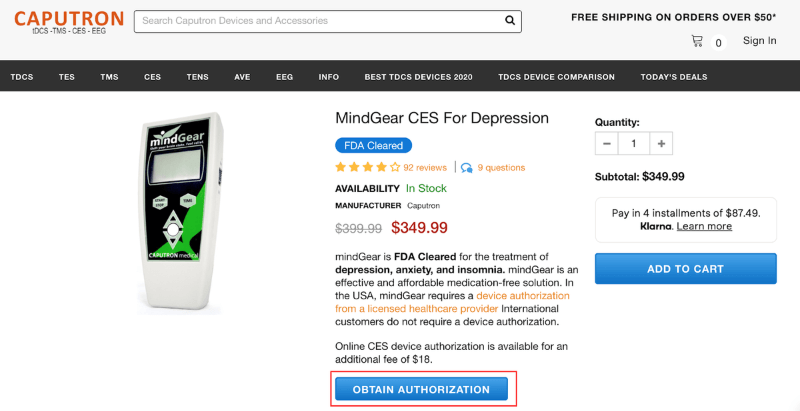
Task: Click the questions chat bubble icon
Action: point(466,168)
